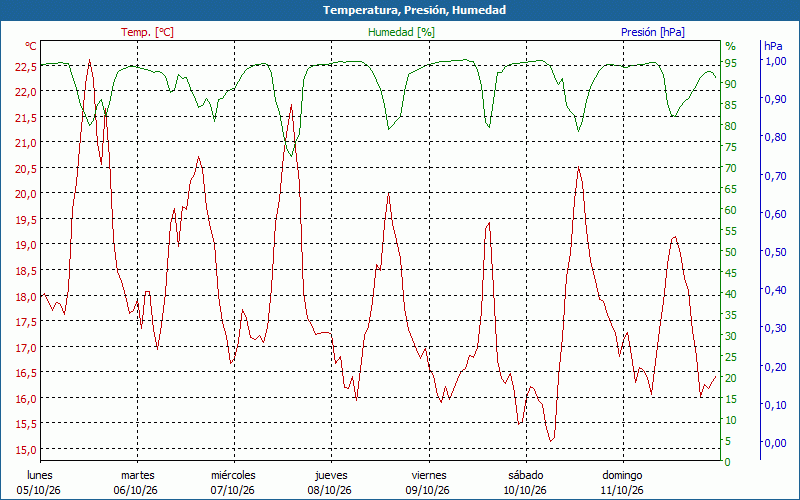Click the green "95" humidity axis value
The width and height of the screenshot is (800, 500).
pos(731,63)
